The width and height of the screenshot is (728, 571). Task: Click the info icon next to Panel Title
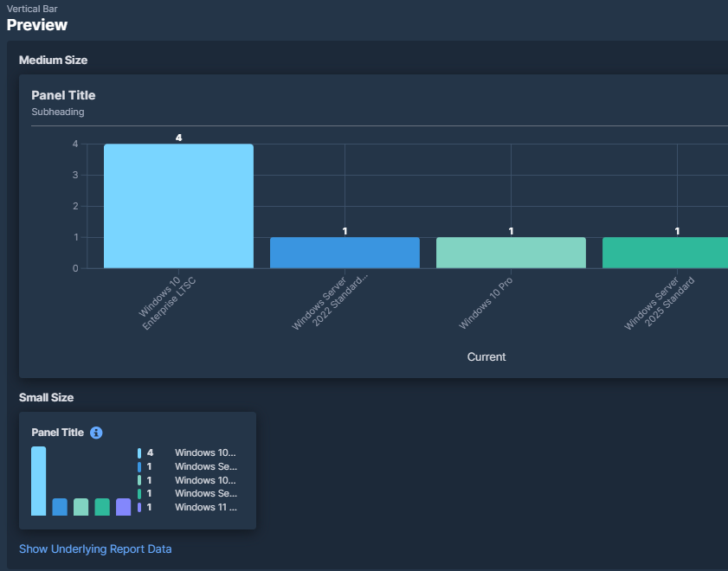(x=96, y=433)
